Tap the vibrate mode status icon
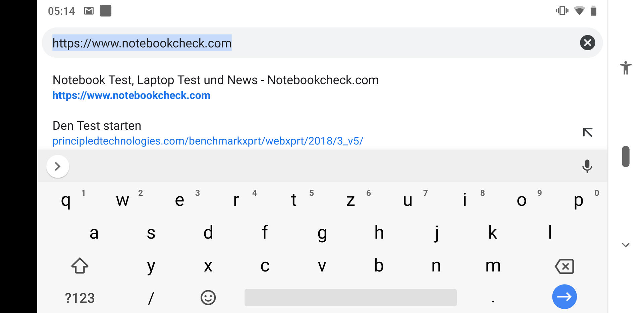Screen dimensions: 644x313 562,11
